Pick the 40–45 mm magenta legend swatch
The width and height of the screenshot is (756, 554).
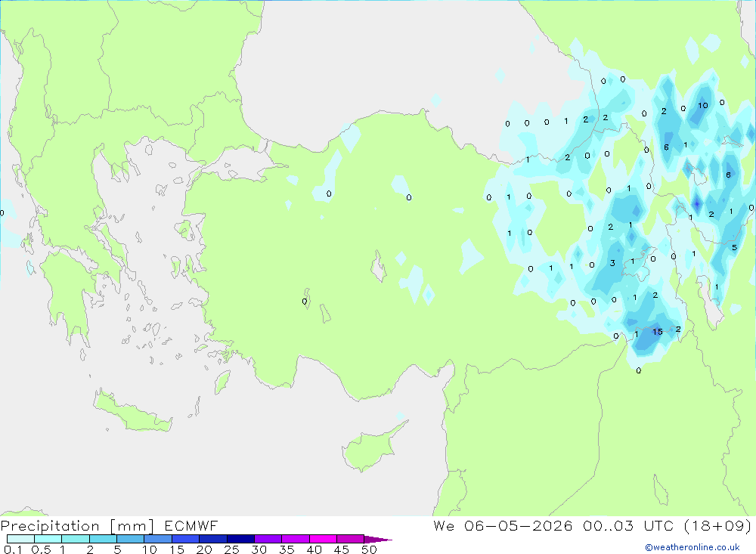tap(323, 539)
